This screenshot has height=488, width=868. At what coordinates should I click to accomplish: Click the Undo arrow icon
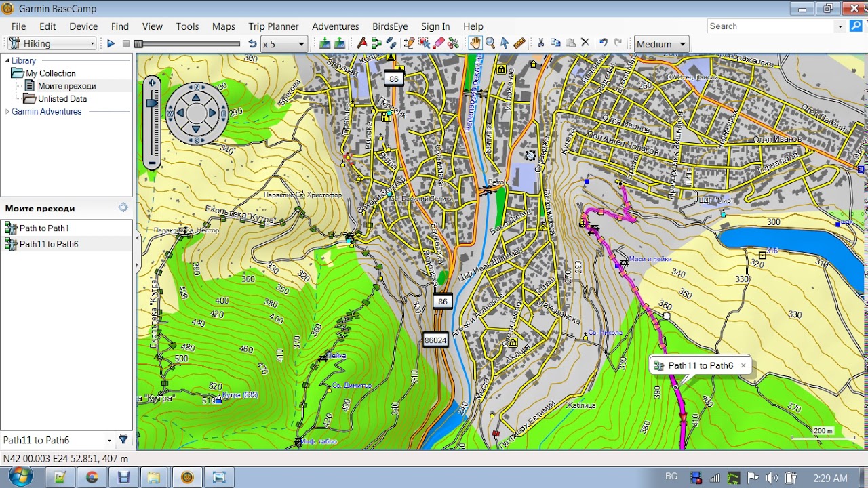603,43
